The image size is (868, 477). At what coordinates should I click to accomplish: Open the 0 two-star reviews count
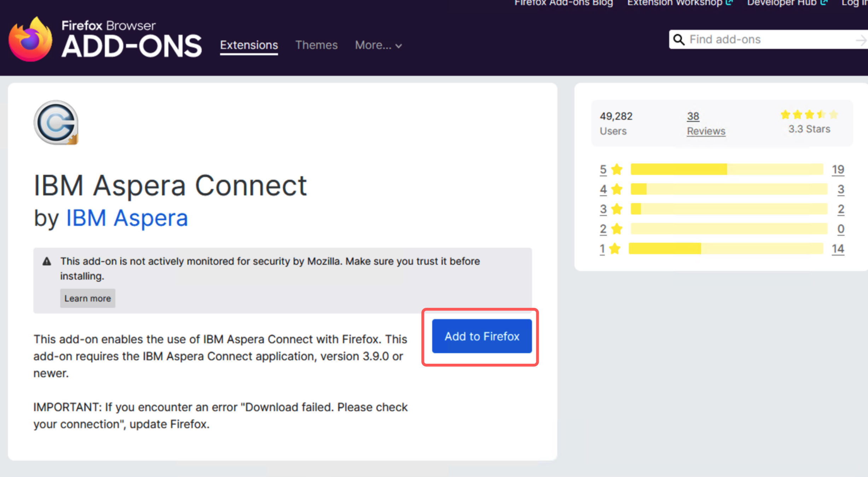tap(841, 229)
